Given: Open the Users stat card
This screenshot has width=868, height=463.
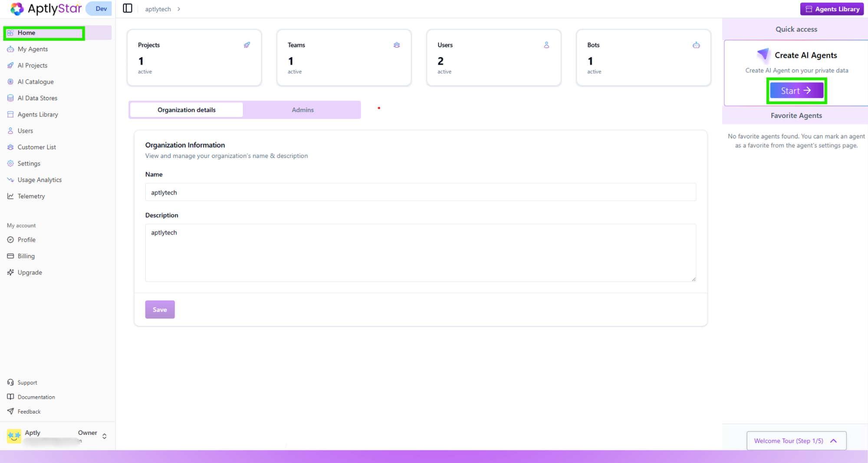Looking at the screenshot, I should click(x=494, y=58).
